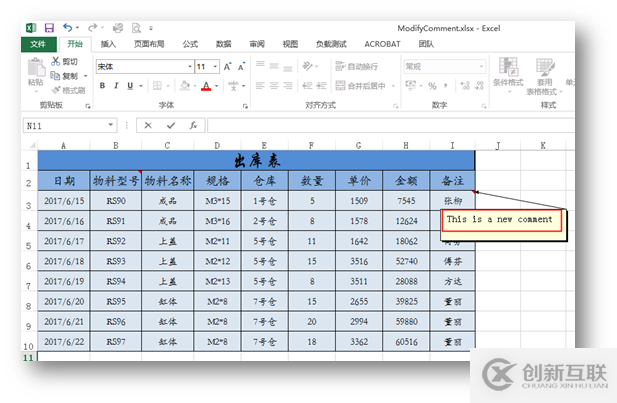Select cell containing RS93

pyautogui.click(x=116, y=261)
